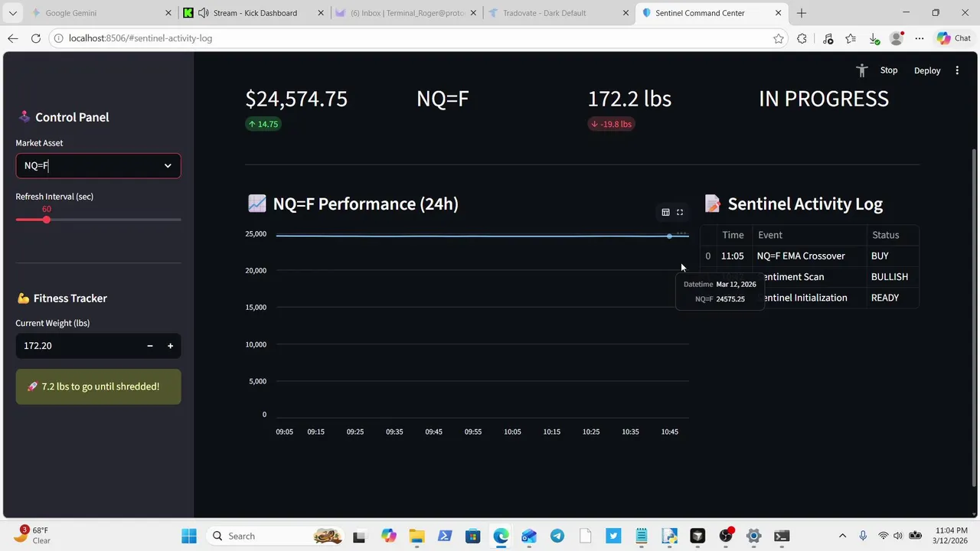Click the browser address bar
980x551 pixels.
click(x=417, y=38)
